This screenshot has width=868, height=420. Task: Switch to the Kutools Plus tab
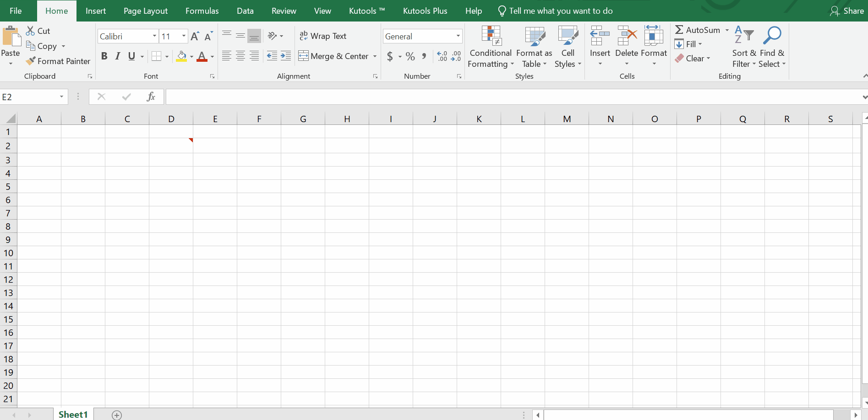[425, 11]
